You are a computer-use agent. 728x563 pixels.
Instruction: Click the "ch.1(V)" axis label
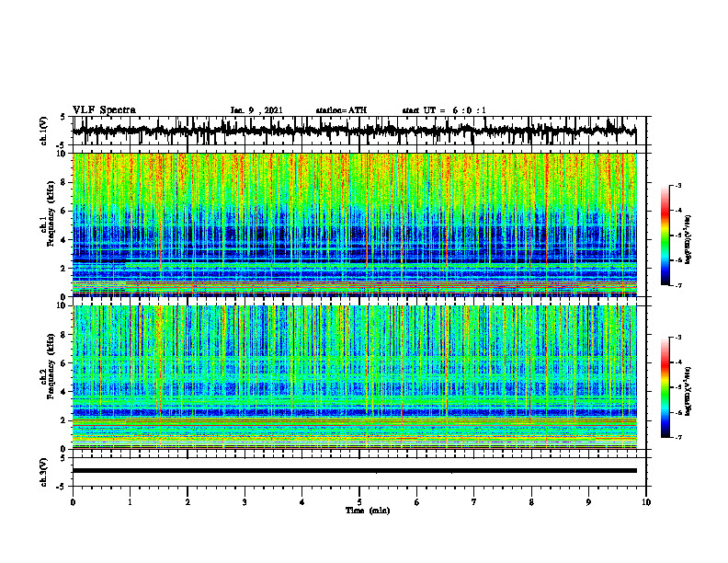[44, 131]
